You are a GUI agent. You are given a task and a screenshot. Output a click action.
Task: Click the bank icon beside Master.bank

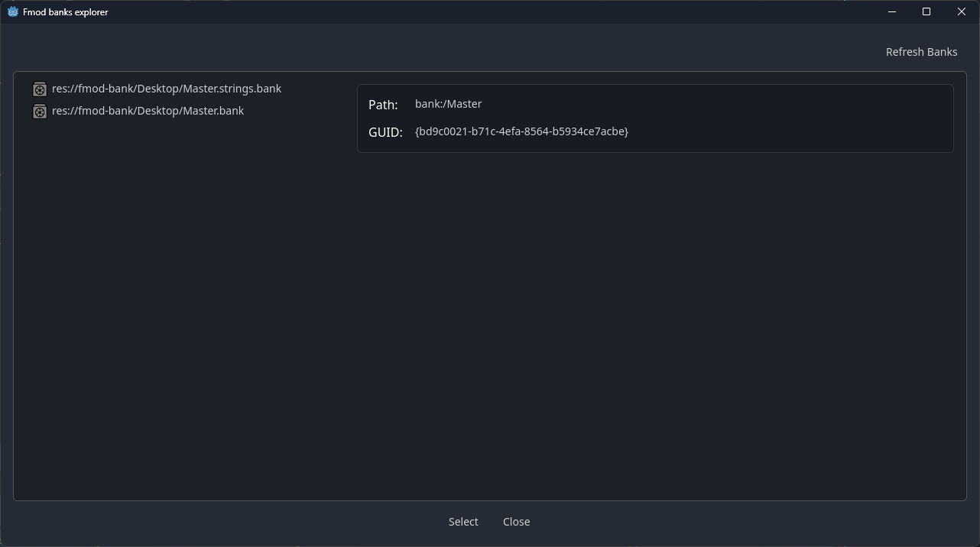point(40,112)
